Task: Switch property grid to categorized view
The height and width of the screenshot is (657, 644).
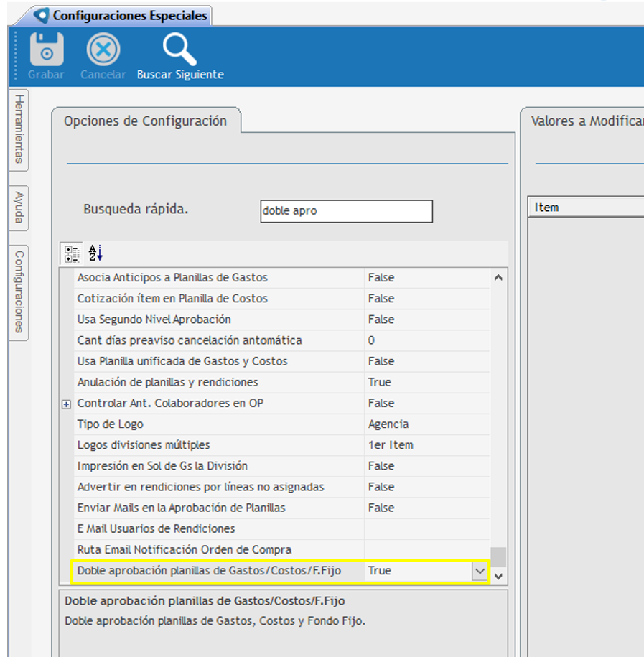Action: (73, 253)
